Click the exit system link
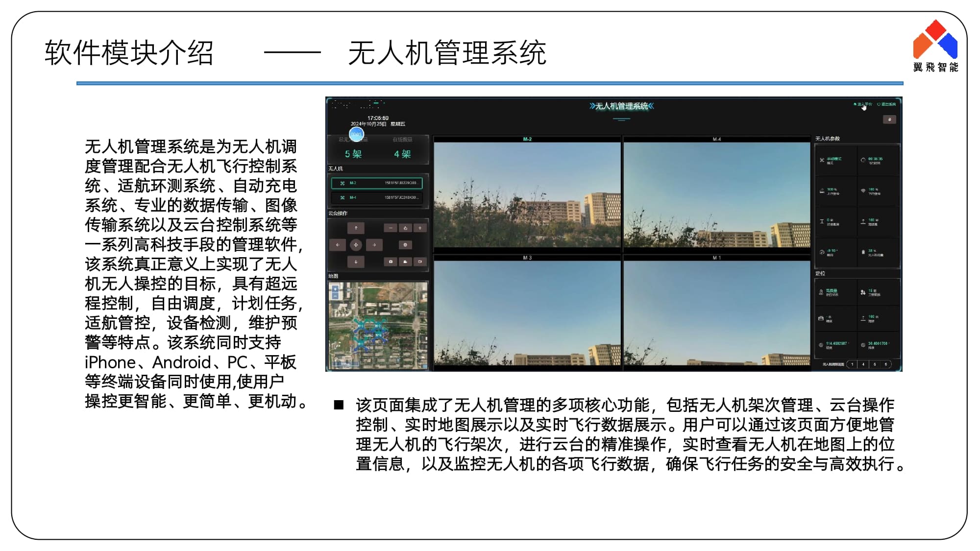This screenshot has width=980, height=551. (887, 104)
